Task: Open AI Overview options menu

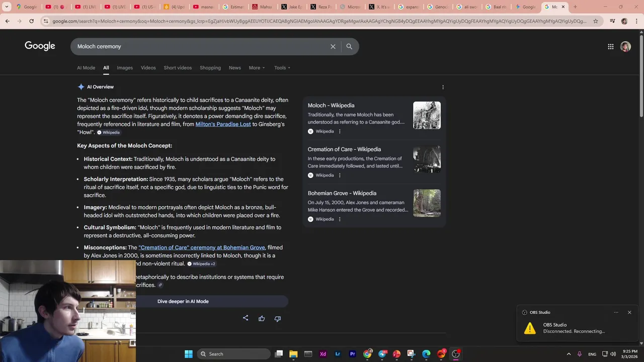Action: coord(443,87)
